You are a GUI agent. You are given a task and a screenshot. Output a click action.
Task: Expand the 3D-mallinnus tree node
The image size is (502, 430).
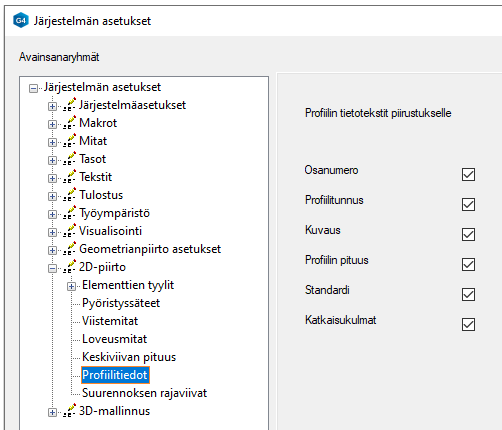(x=52, y=412)
